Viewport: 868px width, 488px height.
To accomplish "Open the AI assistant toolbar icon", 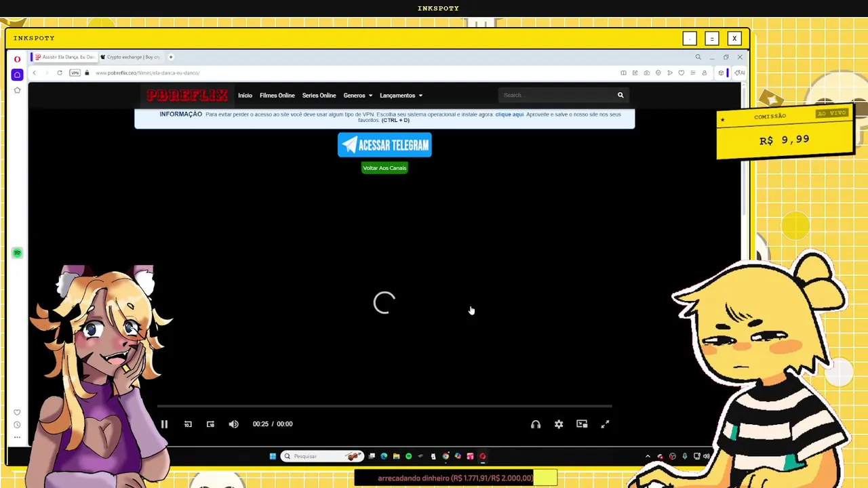I will coord(739,73).
